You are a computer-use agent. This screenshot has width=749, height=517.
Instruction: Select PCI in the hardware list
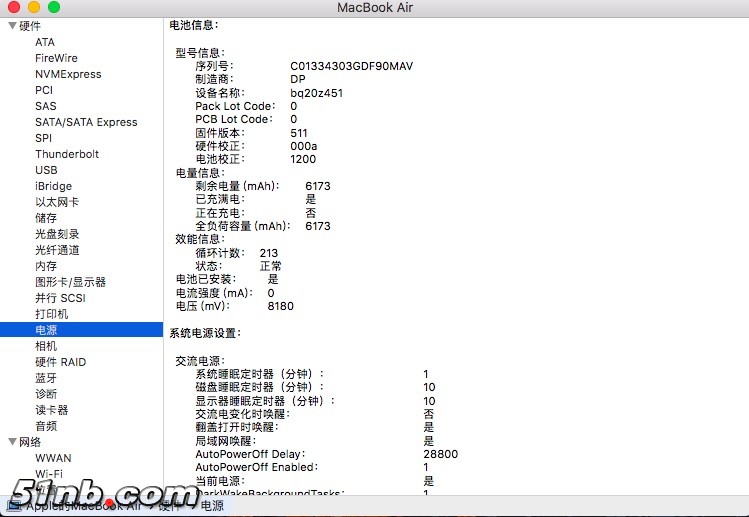coord(44,90)
